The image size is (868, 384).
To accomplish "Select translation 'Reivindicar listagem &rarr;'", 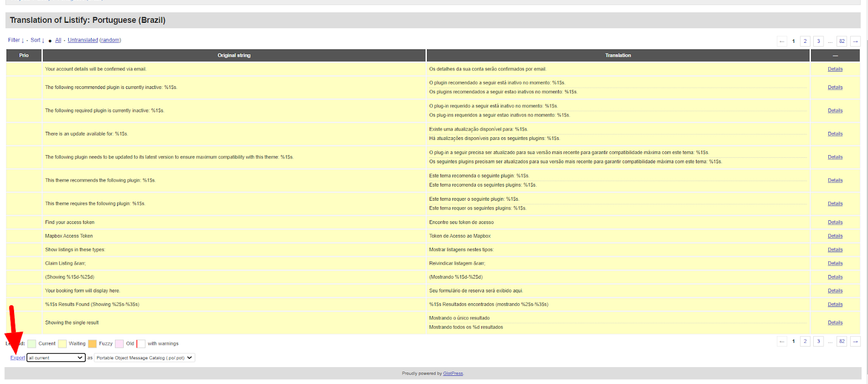I will (457, 264).
